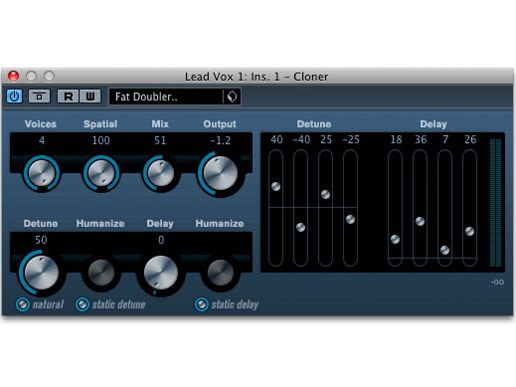
Task: Click the Output value -1.2
Action: coord(220,140)
